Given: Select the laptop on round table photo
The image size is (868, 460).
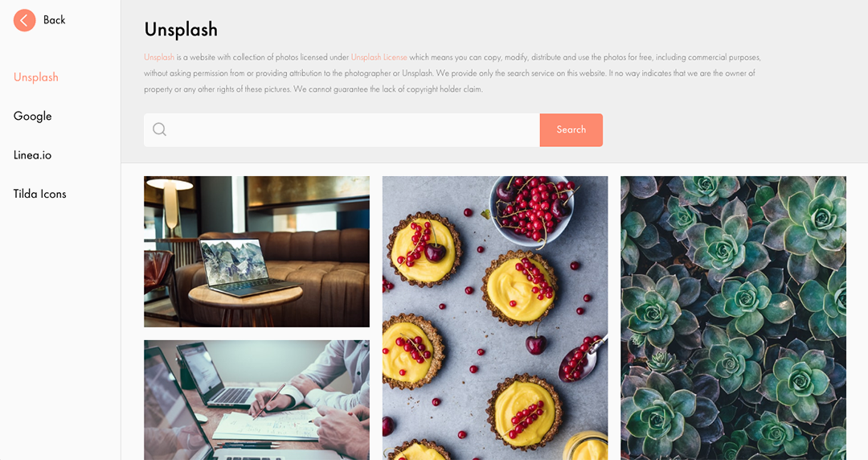Looking at the screenshot, I should tap(257, 252).
